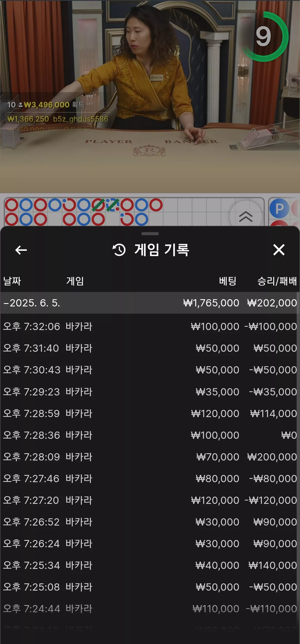
Task: Open the 오후 7:30:43 바카라 record
Action: click(150, 370)
